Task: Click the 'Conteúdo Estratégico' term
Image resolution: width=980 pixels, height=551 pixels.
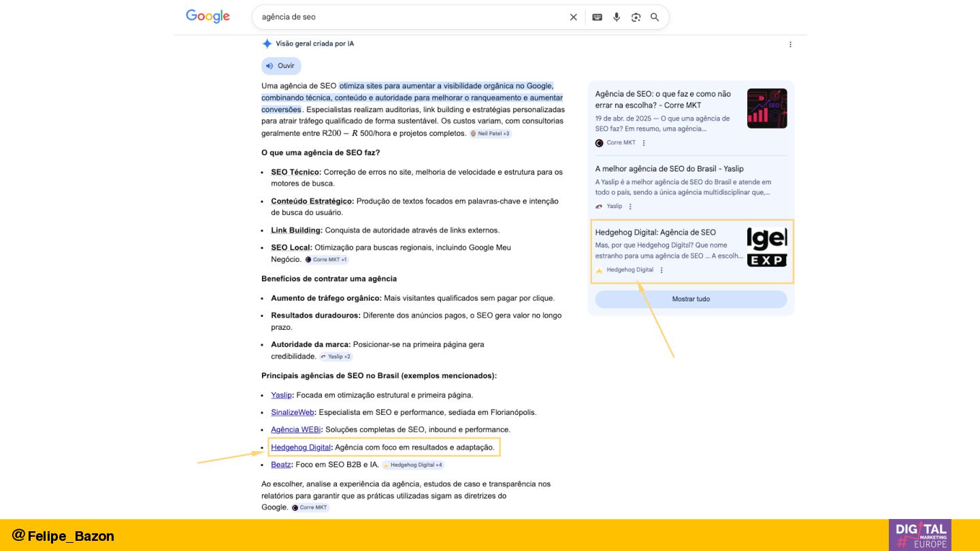Action: (312, 201)
